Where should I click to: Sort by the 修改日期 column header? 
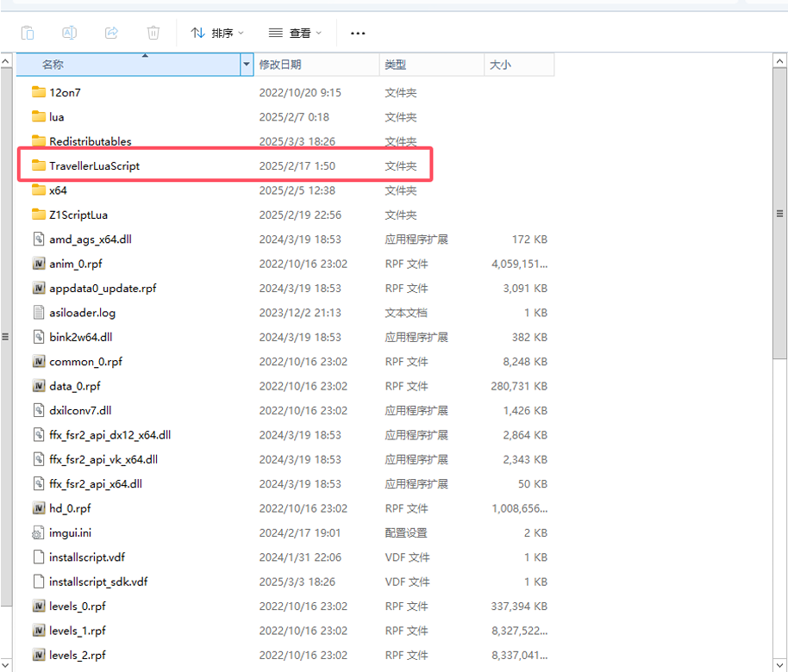click(x=279, y=65)
